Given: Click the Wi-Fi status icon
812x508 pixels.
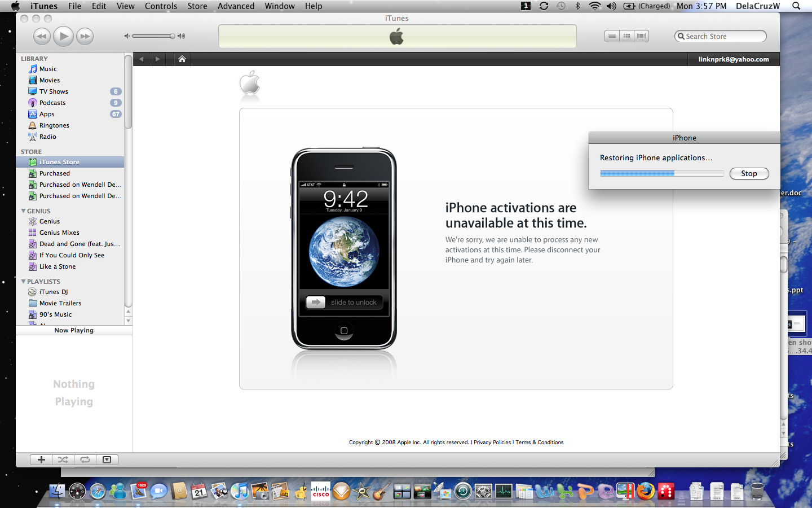Looking at the screenshot, I should pyautogui.click(x=594, y=6).
